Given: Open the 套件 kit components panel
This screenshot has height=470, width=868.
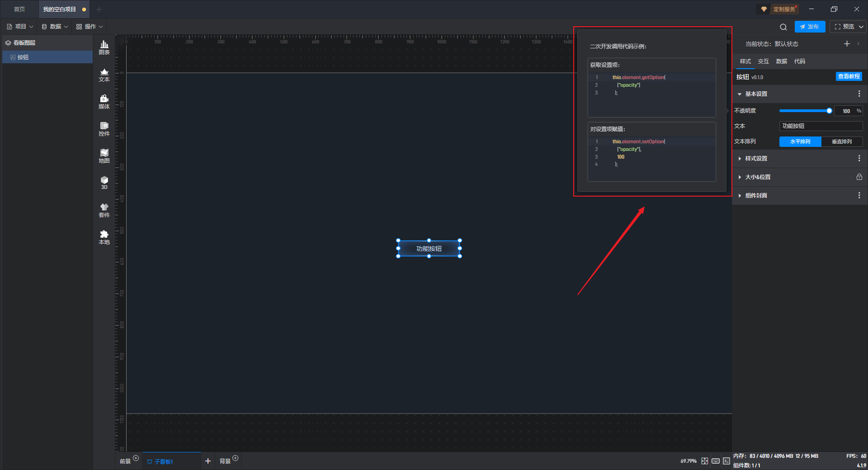Looking at the screenshot, I should pos(104,210).
